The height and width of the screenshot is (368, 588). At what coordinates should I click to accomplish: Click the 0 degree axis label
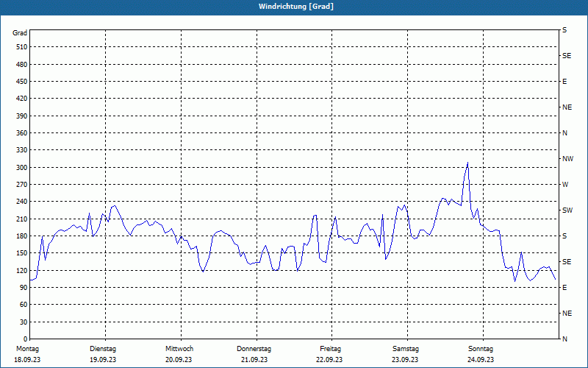(26, 339)
